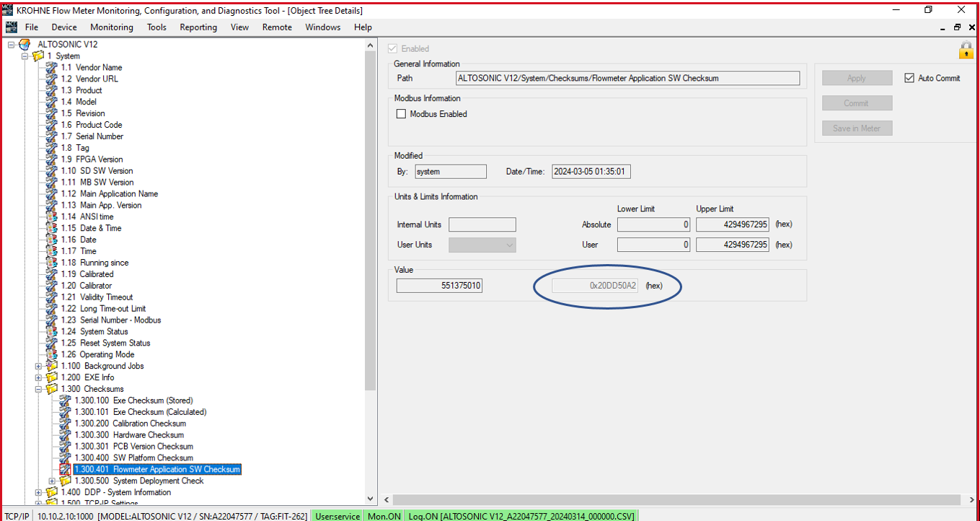The width and height of the screenshot is (980, 521).
Task: Click the icon beside 1.17 Time
Action: point(52,251)
